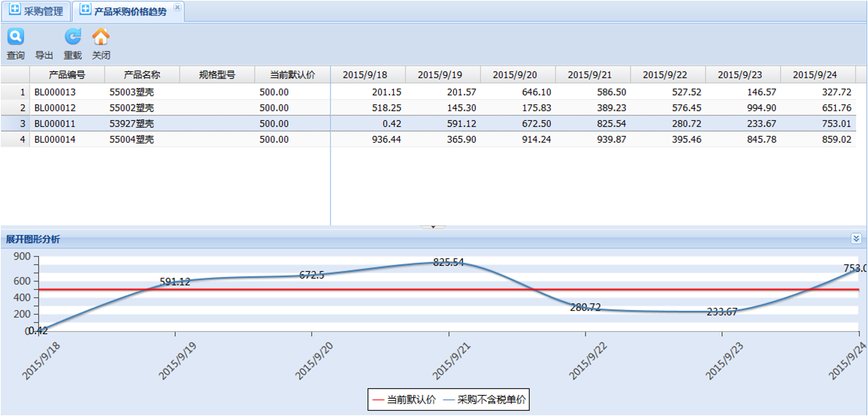Click the 重载 reload icon
The height and width of the screenshot is (416, 868).
pos(72,37)
